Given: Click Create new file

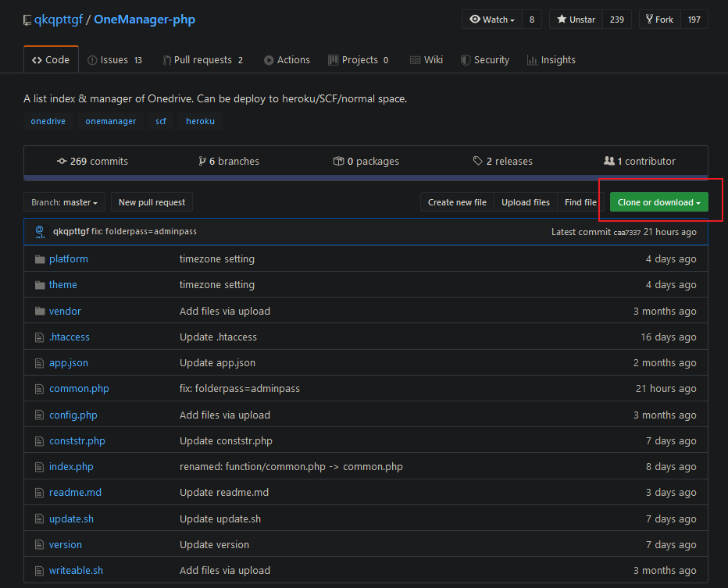Looking at the screenshot, I should click(x=457, y=202).
